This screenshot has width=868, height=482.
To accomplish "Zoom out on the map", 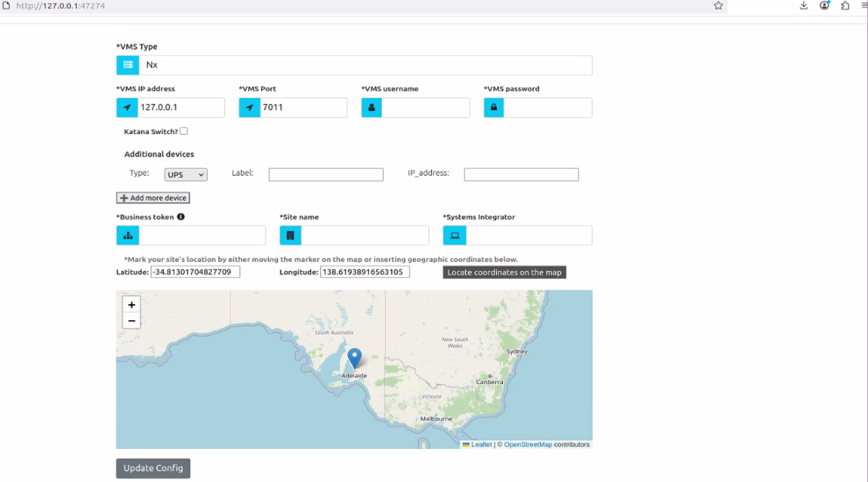I will [x=132, y=321].
